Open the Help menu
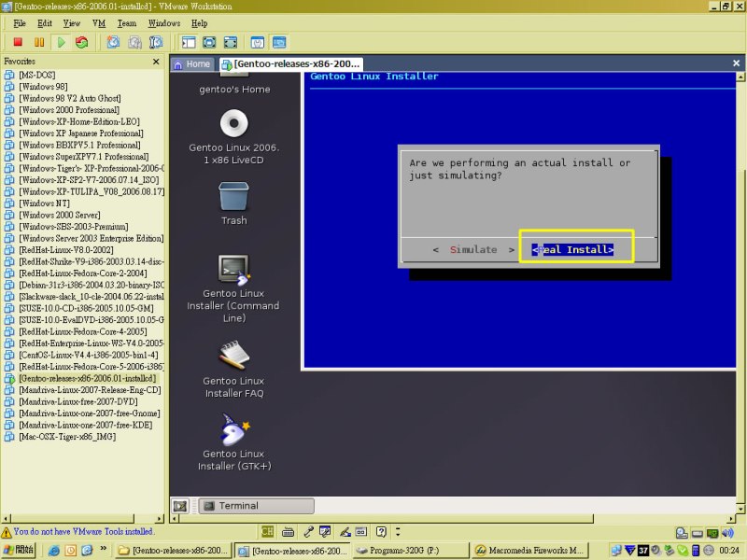The height and width of the screenshot is (560, 747). coord(199,23)
